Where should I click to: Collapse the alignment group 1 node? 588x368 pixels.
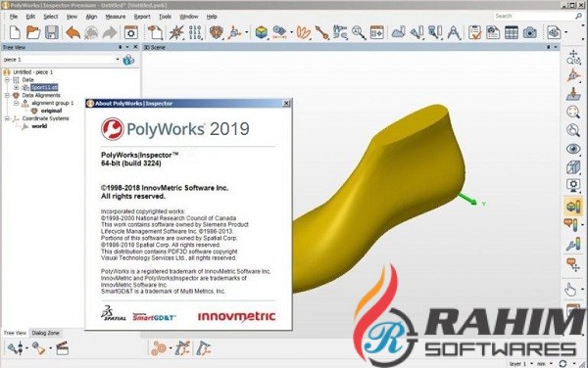point(16,103)
